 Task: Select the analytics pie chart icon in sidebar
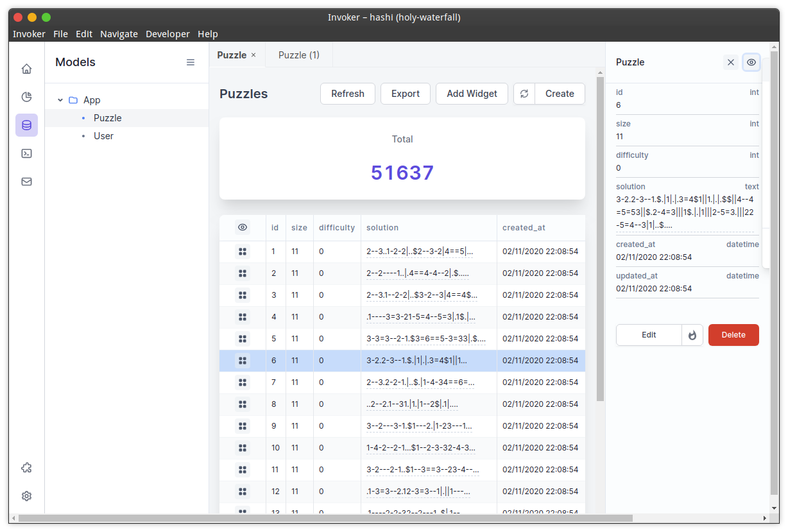26,96
